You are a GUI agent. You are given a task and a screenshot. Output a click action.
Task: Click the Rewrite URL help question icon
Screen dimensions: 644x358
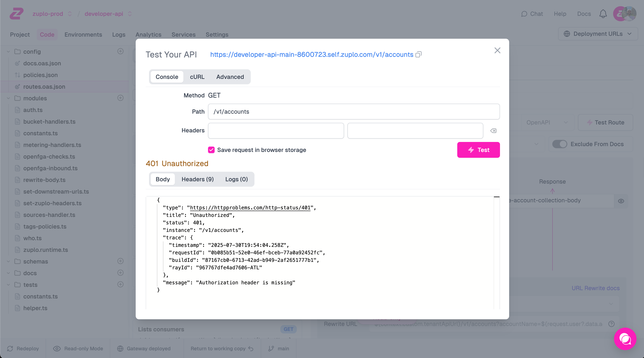pyautogui.click(x=611, y=324)
